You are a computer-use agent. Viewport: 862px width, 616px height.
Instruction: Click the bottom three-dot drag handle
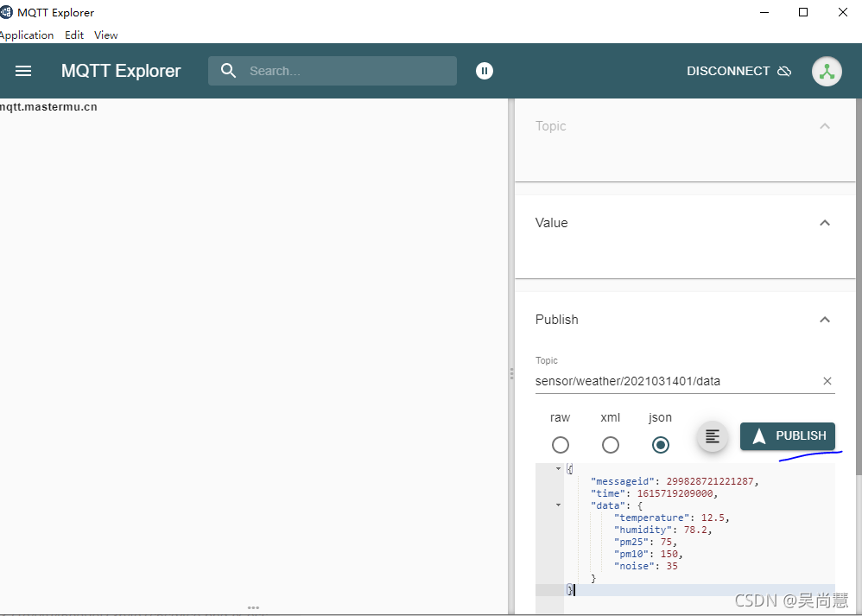tap(253, 607)
